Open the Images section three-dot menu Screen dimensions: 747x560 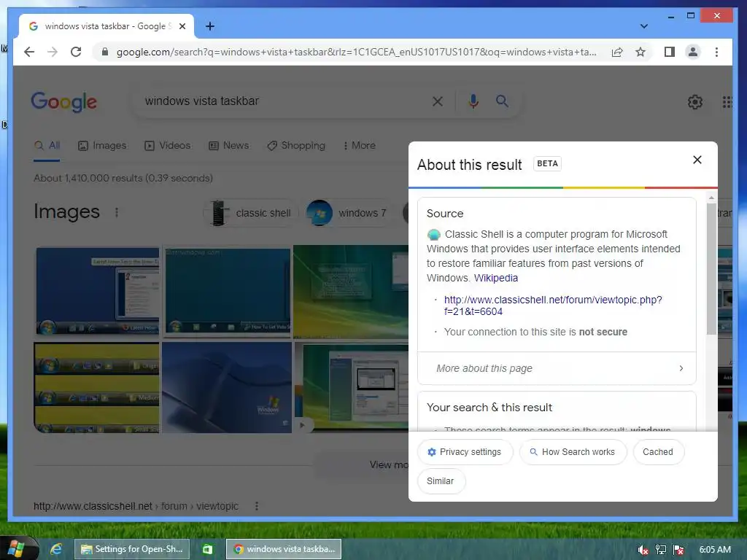click(117, 212)
